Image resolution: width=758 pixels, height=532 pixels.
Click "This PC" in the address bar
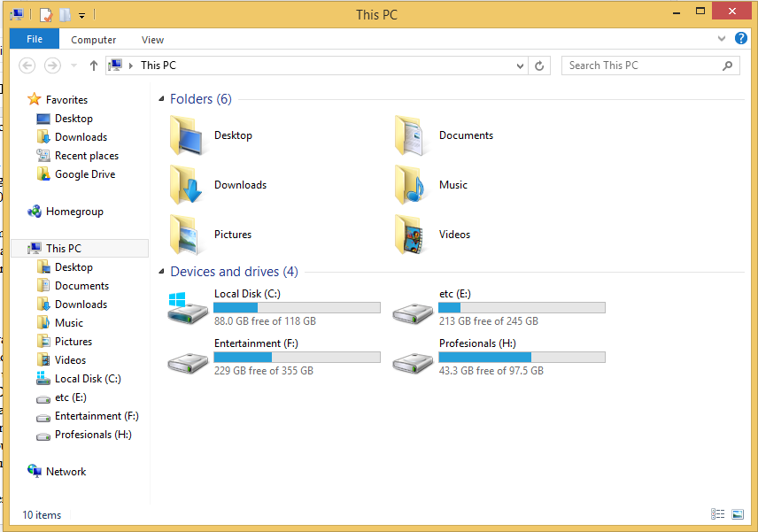click(159, 66)
